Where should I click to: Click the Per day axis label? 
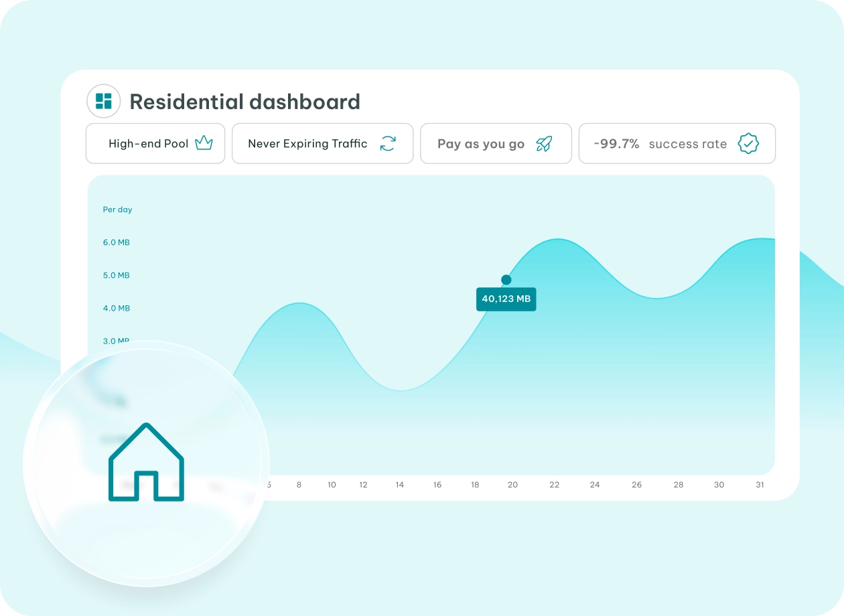click(117, 210)
